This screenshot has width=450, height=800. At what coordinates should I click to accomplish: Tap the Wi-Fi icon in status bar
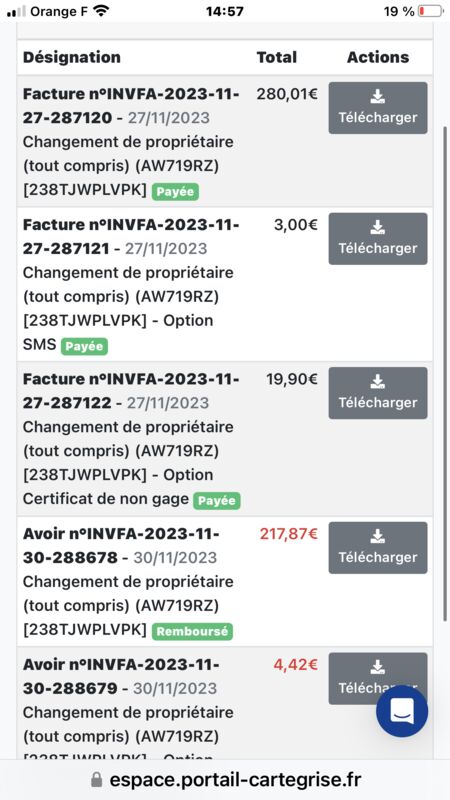pyautogui.click(x=101, y=11)
